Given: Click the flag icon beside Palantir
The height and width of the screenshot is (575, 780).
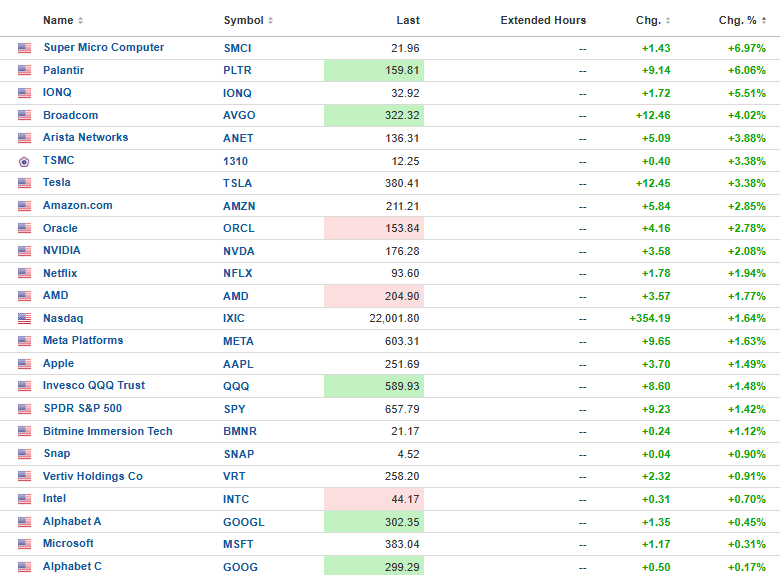Looking at the screenshot, I should point(24,70).
